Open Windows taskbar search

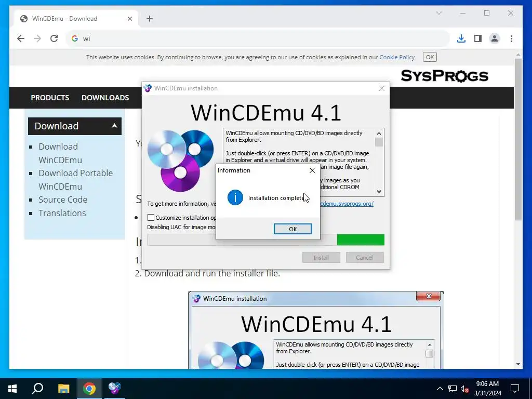[37, 389]
